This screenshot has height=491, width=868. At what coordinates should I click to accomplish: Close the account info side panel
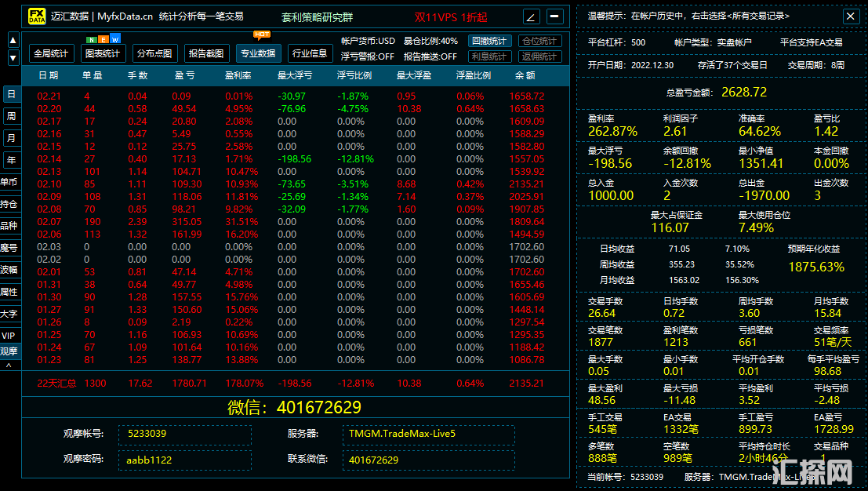tap(851, 16)
